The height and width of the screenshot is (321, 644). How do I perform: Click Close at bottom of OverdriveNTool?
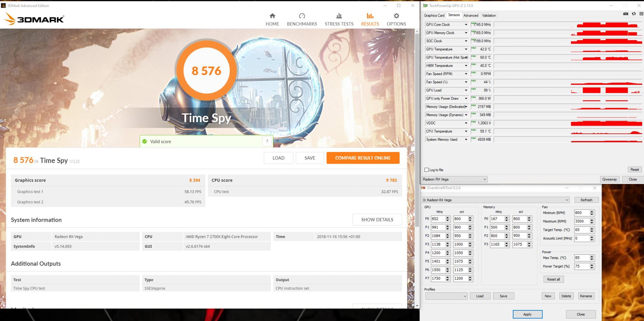tap(581, 314)
